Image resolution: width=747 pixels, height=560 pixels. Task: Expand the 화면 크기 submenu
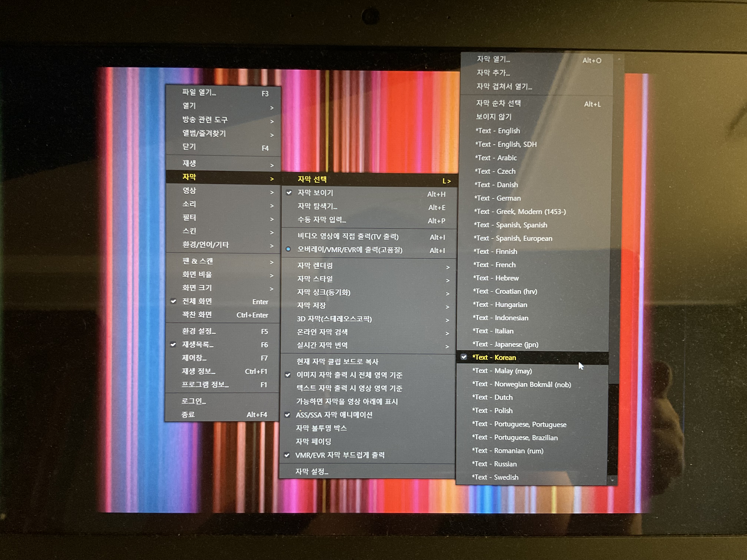coord(223,288)
